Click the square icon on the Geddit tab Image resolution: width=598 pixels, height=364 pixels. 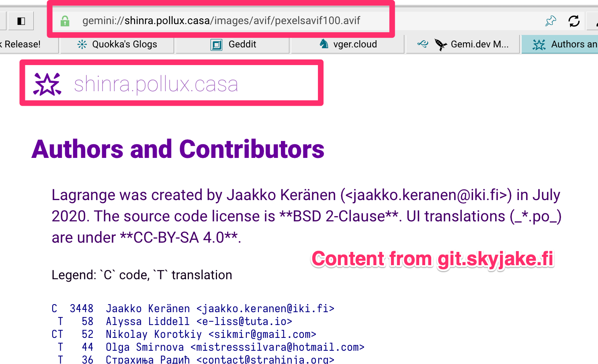[216, 45]
